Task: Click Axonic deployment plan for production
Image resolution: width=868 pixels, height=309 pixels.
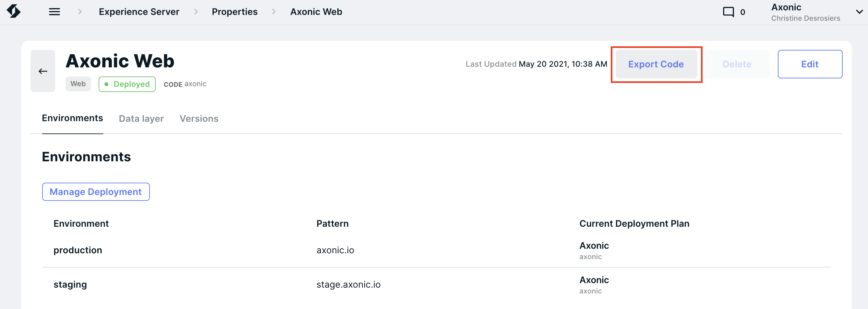Action: point(594,250)
